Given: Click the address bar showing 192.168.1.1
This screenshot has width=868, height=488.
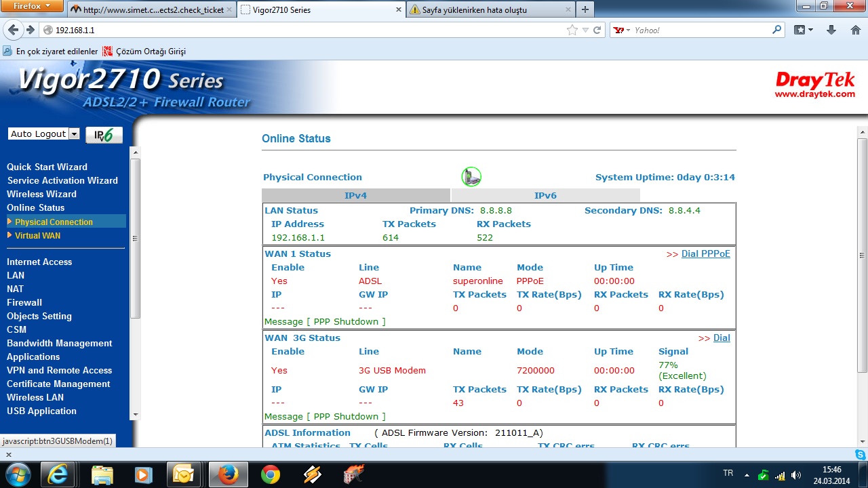Looking at the screenshot, I should coord(305,30).
